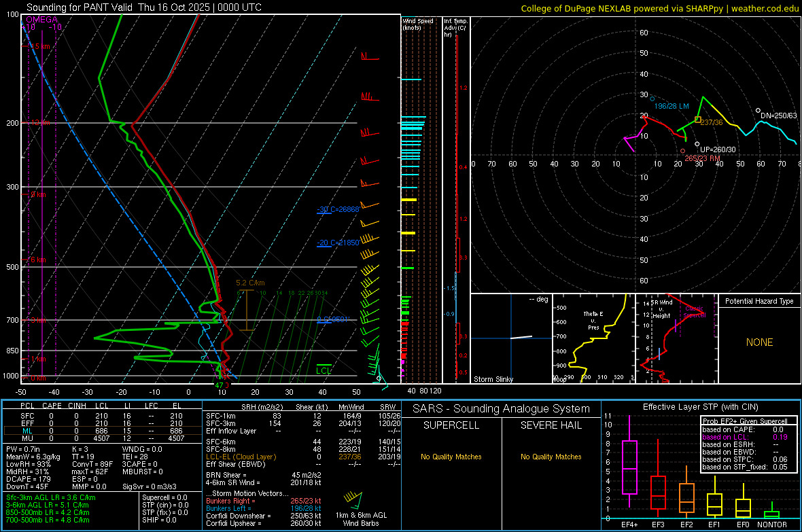Select the 'Eff Shear (EBWD)' row label

235,465
